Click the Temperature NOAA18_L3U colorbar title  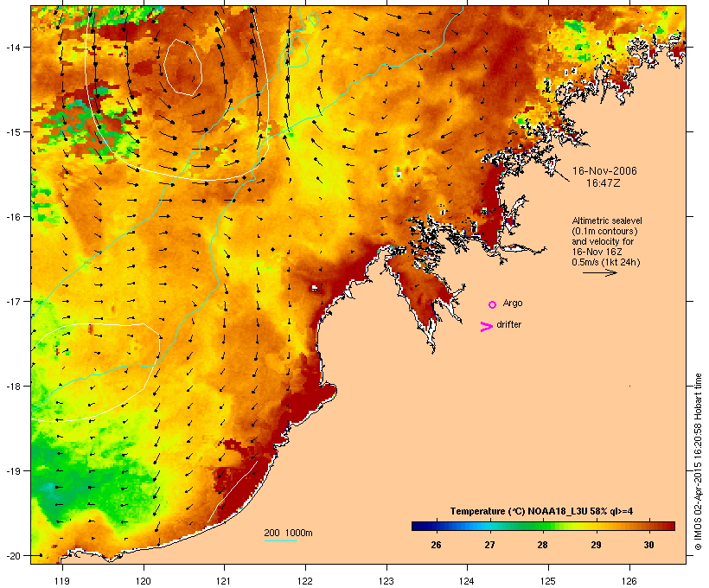[x=541, y=512]
